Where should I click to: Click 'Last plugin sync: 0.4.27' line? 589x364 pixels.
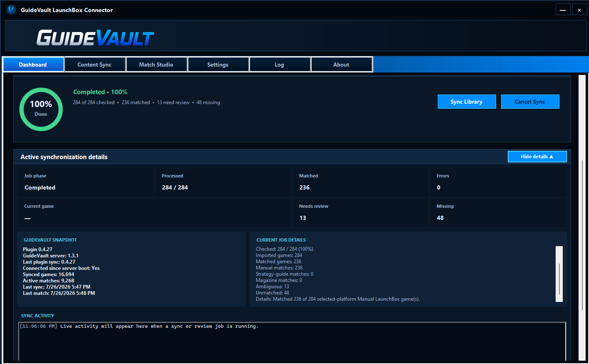49,262
